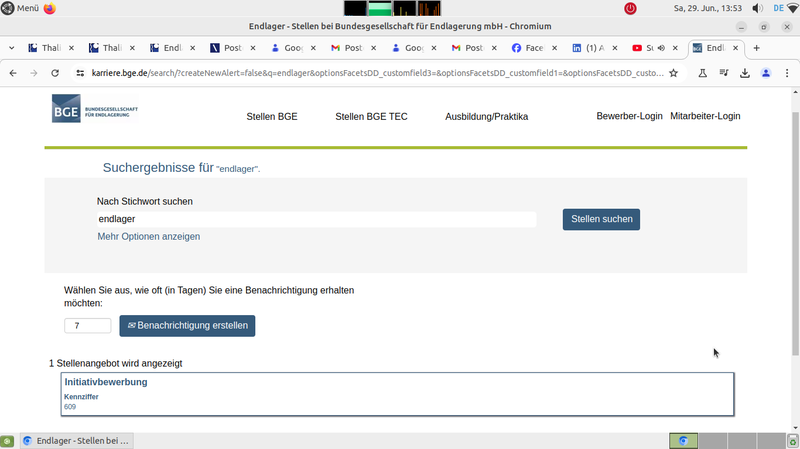Launch Firefox from the top panel
Image resolution: width=800 pixels, height=449 pixels.
(x=50, y=8)
